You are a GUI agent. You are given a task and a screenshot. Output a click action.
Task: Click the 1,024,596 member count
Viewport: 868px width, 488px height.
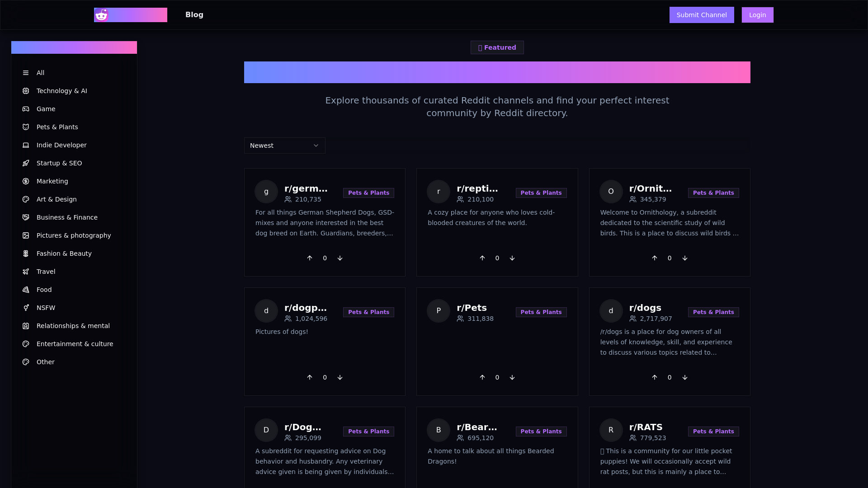click(x=311, y=319)
